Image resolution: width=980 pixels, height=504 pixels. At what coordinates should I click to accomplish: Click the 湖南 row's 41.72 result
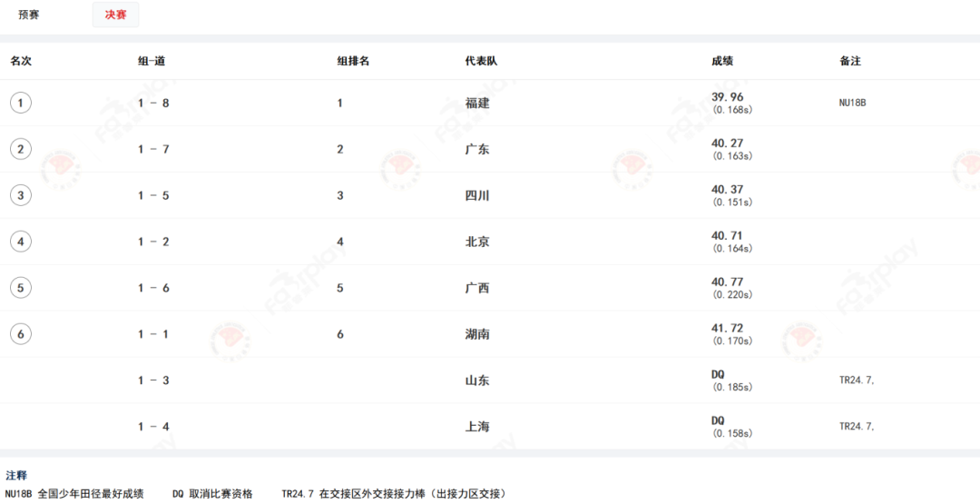click(x=727, y=328)
